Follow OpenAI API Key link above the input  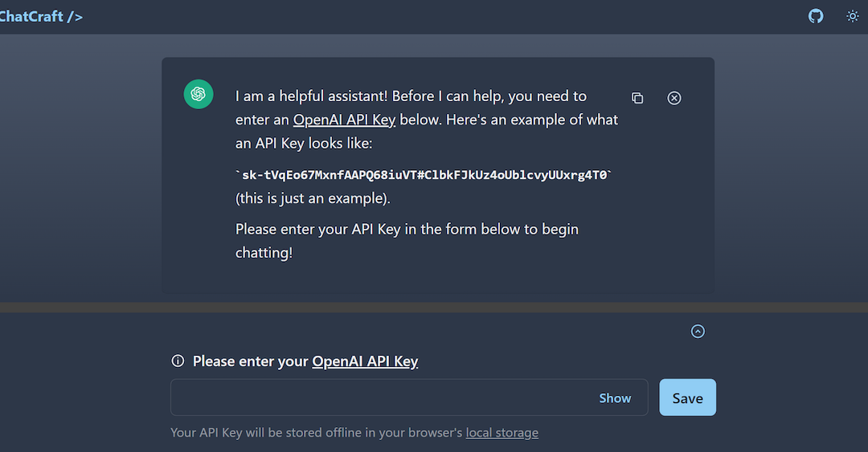[x=365, y=361]
